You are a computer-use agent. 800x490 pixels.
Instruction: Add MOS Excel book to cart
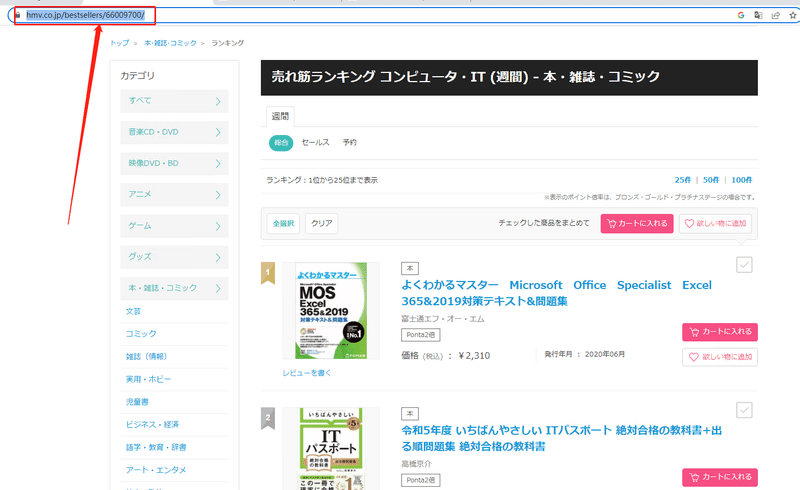click(x=720, y=332)
